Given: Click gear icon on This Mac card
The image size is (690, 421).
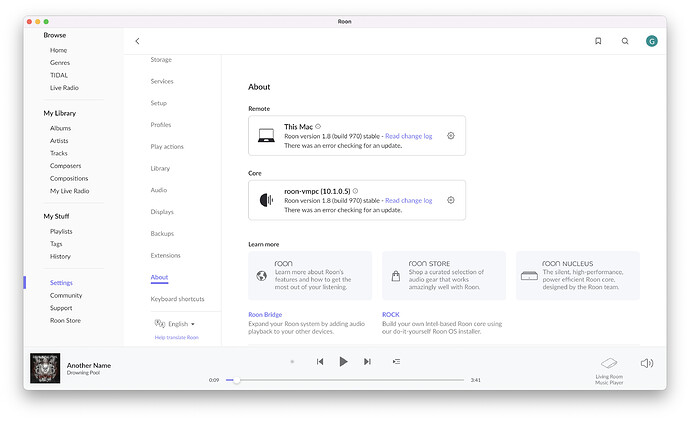Looking at the screenshot, I should pyautogui.click(x=451, y=135).
